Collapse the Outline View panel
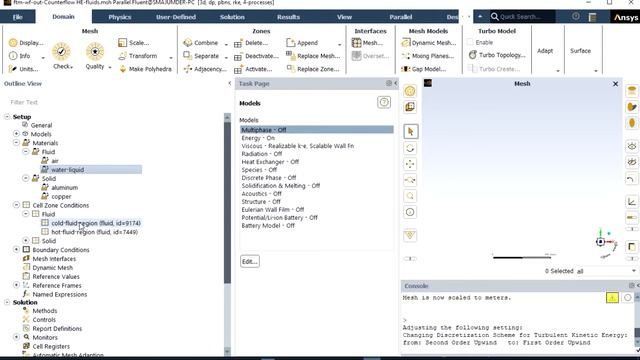 [229, 83]
